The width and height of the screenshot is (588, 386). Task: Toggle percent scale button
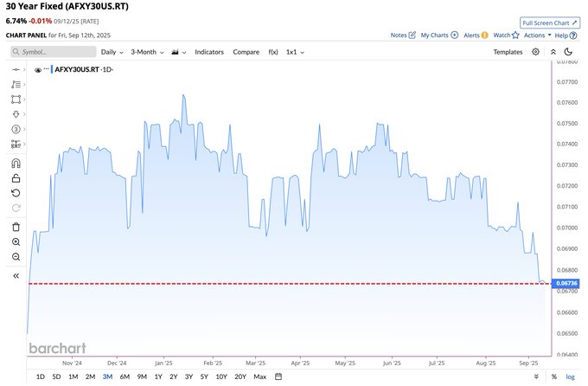554,376
